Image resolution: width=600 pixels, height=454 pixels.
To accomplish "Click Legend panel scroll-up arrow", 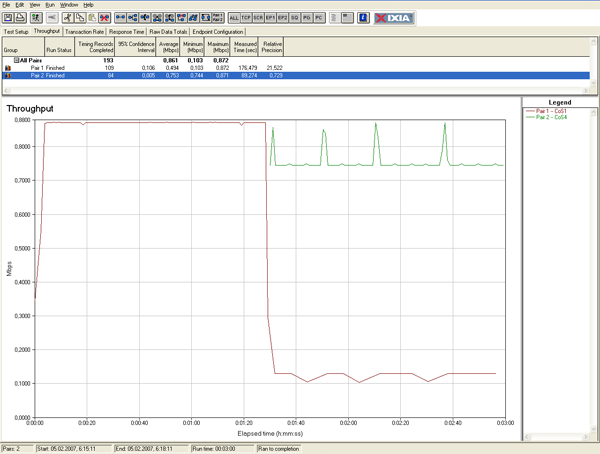I will pos(593,112).
